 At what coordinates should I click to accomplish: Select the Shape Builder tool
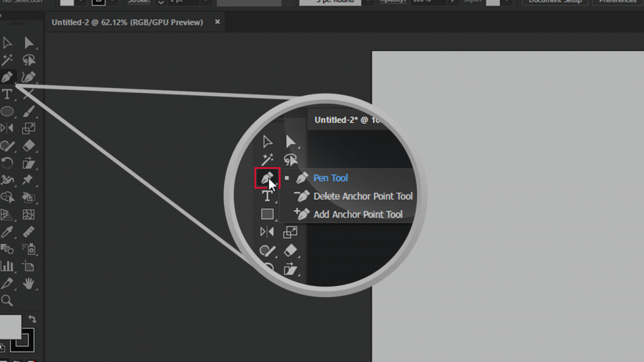[x=8, y=197]
